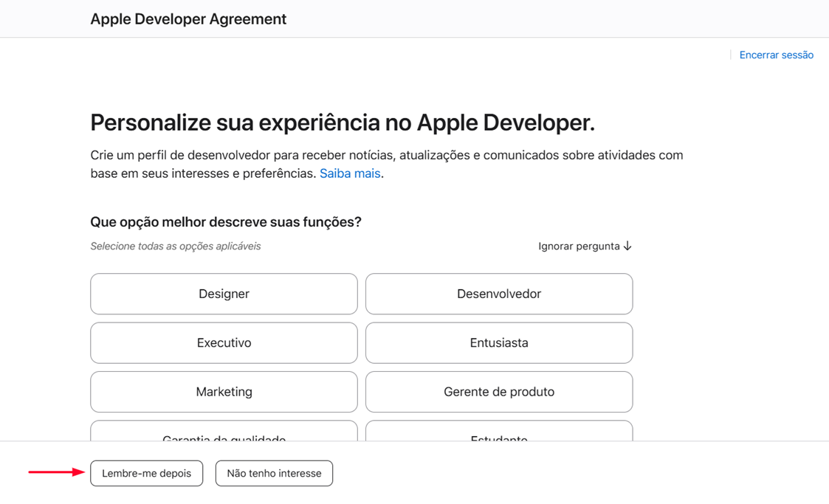Select the Designer role option
The width and height of the screenshot is (829, 504).
tap(224, 294)
